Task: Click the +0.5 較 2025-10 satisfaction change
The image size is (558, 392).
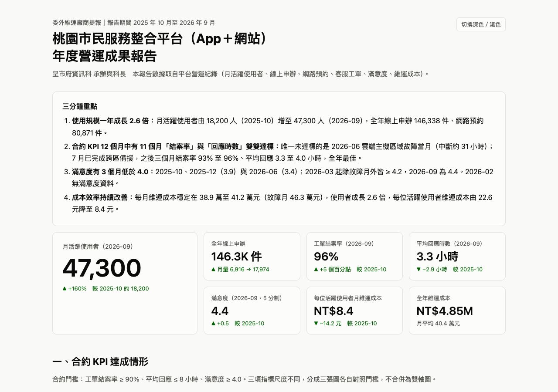Action: 238,324
